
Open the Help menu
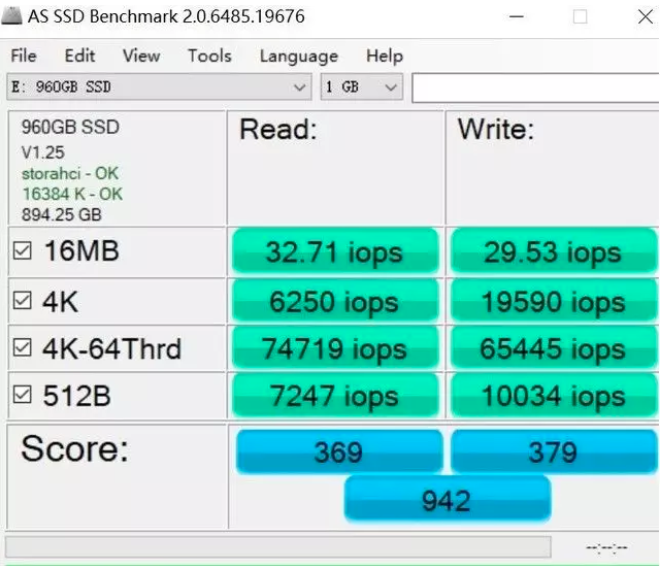point(384,56)
